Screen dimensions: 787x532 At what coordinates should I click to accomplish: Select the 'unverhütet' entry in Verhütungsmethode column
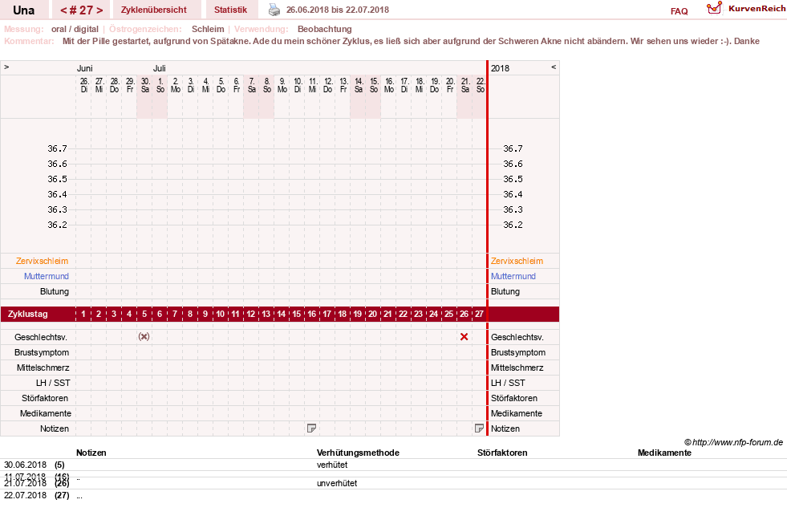pyautogui.click(x=337, y=483)
